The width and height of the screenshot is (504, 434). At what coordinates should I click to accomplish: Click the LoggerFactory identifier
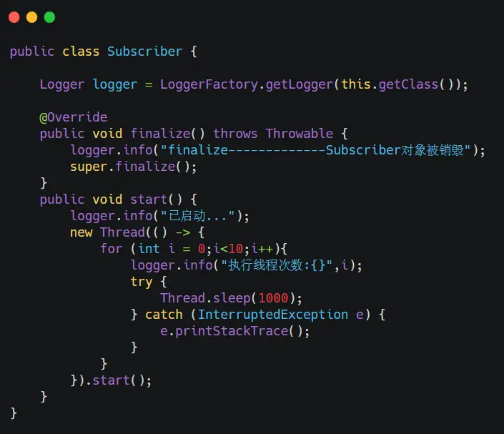click(x=209, y=84)
